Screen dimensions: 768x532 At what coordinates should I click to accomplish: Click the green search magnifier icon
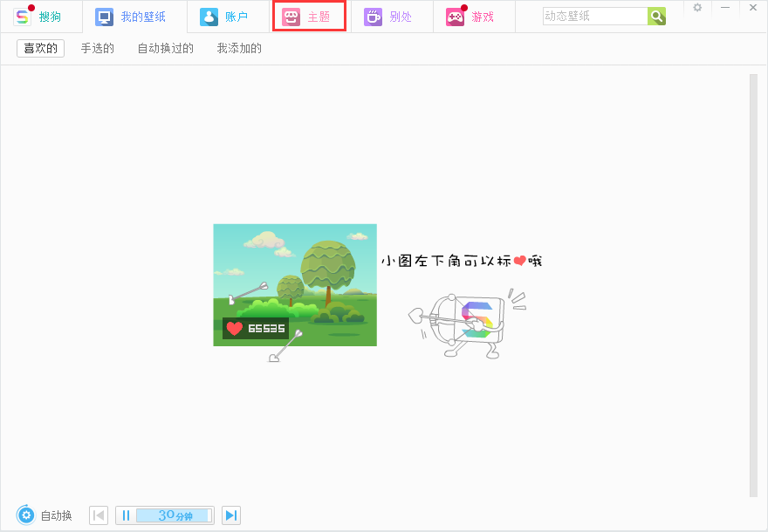coord(656,16)
